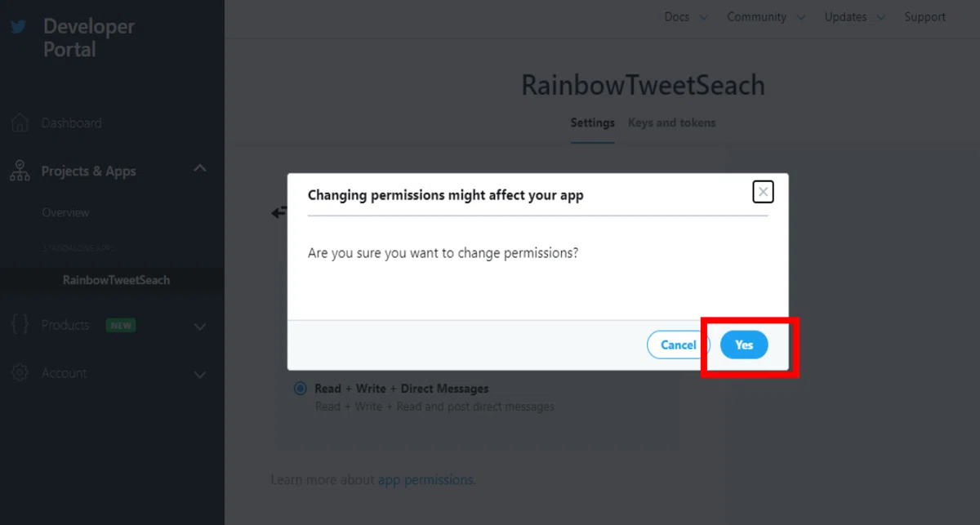Click the back arrow behind the dialog
This screenshot has width=980, height=525.
279,212
